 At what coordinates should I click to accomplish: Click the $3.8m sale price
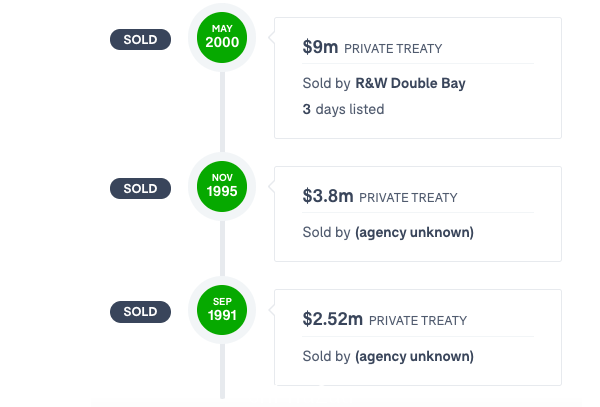pos(328,196)
